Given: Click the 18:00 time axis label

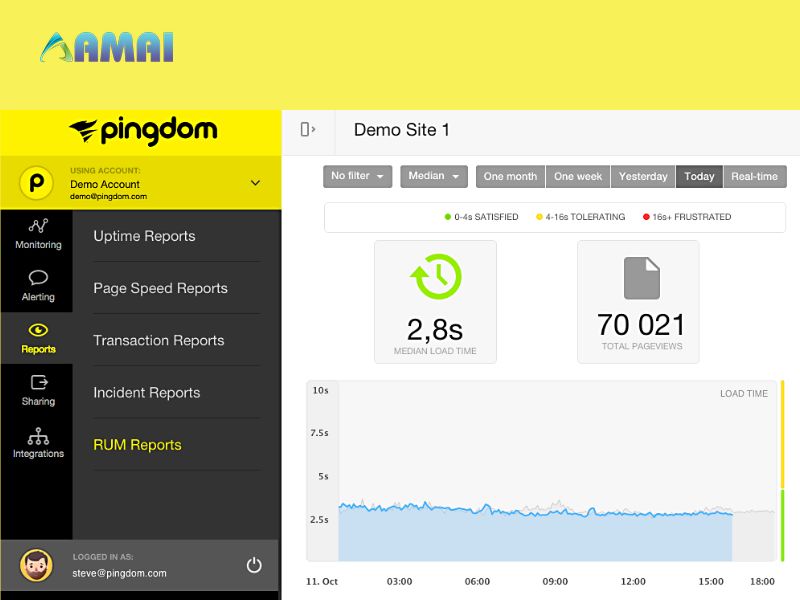Looking at the screenshot, I should click(x=762, y=582).
